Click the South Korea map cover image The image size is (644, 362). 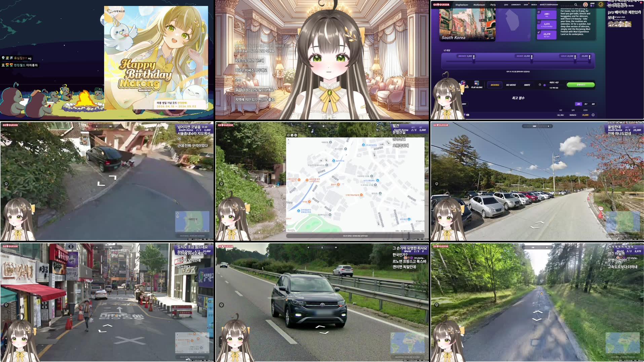(467, 25)
